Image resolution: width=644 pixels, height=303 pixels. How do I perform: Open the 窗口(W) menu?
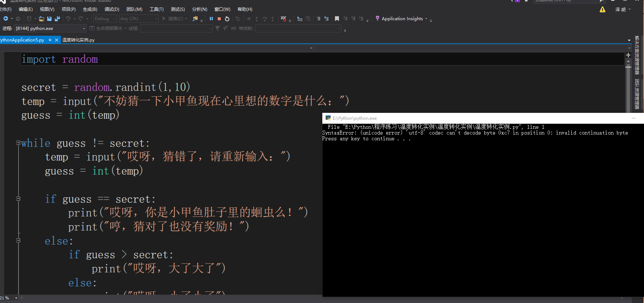222,9
